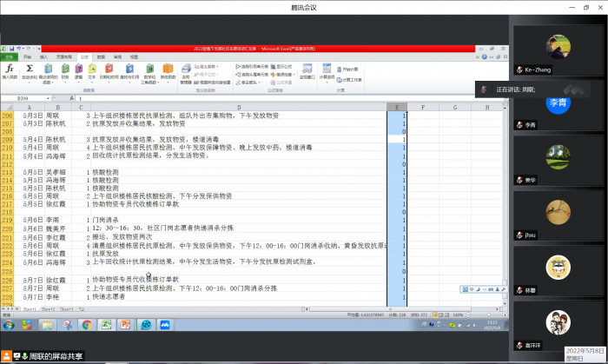Click Trace Precedents in formula auditing
Screen dimensions: 608x364
(252, 67)
